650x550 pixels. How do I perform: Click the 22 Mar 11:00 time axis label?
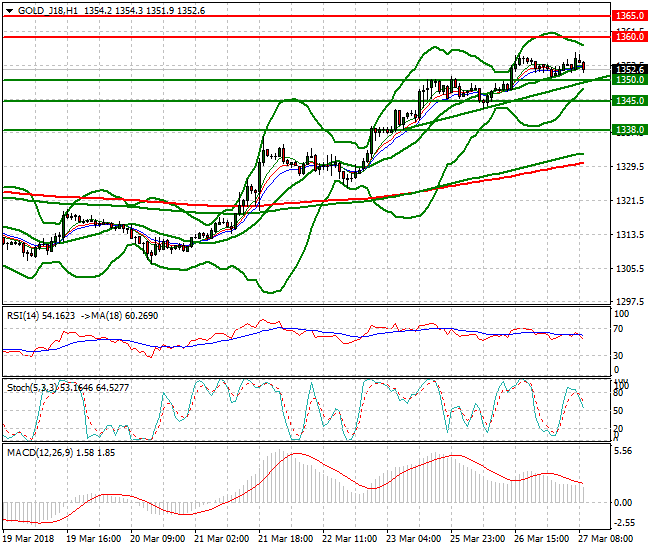(349, 539)
